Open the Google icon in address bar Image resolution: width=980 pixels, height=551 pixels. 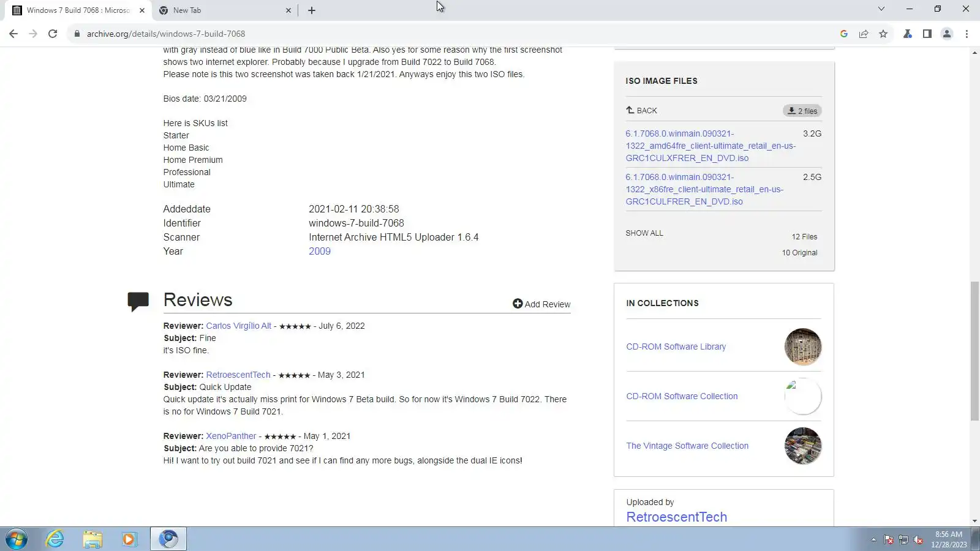tap(844, 34)
